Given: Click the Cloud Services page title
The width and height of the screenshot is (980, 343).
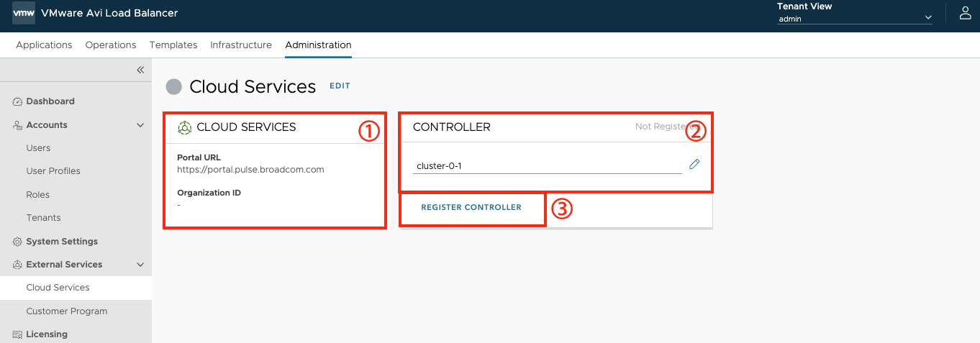Looking at the screenshot, I should click(253, 87).
